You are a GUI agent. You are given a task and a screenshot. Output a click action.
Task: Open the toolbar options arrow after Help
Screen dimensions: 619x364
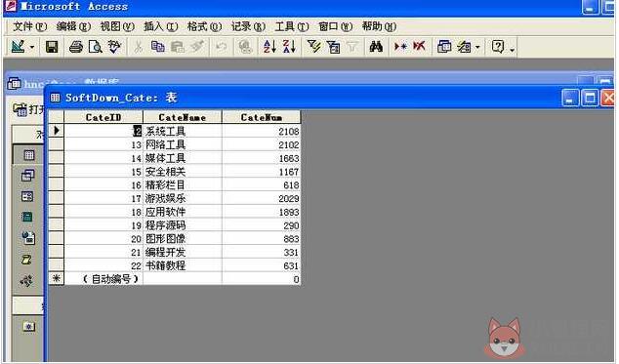(512, 49)
